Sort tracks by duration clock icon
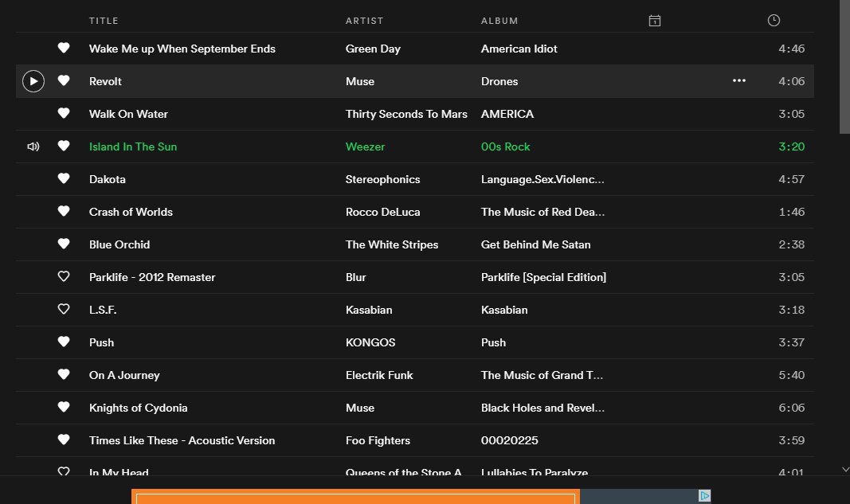The width and height of the screenshot is (850, 504). (x=774, y=20)
